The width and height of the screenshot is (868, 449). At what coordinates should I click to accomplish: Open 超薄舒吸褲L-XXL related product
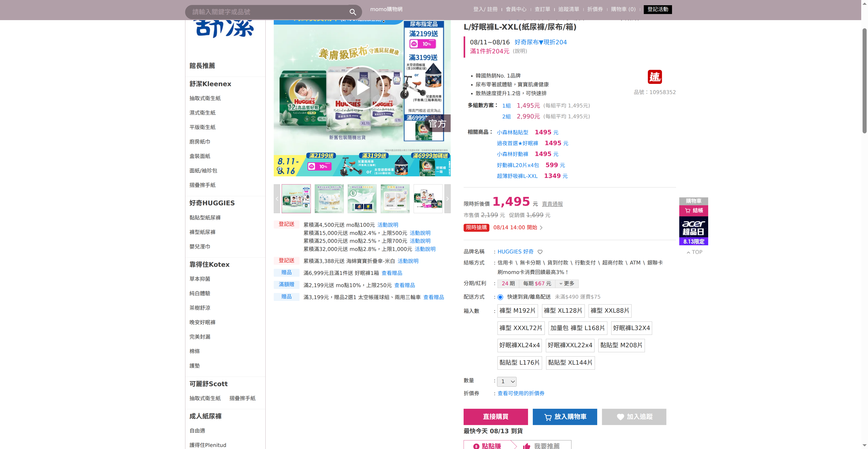[517, 176]
